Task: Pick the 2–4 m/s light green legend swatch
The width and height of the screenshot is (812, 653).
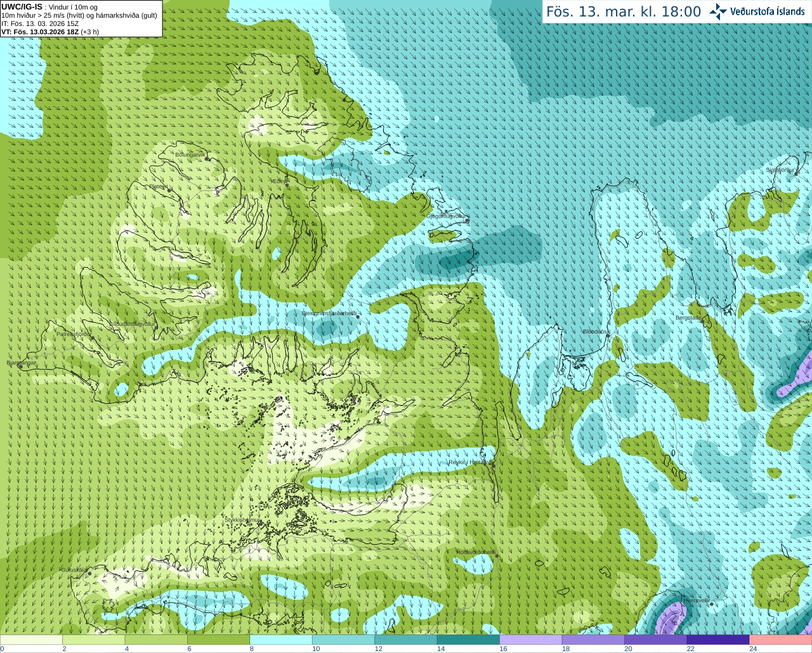Action: pos(93,640)
